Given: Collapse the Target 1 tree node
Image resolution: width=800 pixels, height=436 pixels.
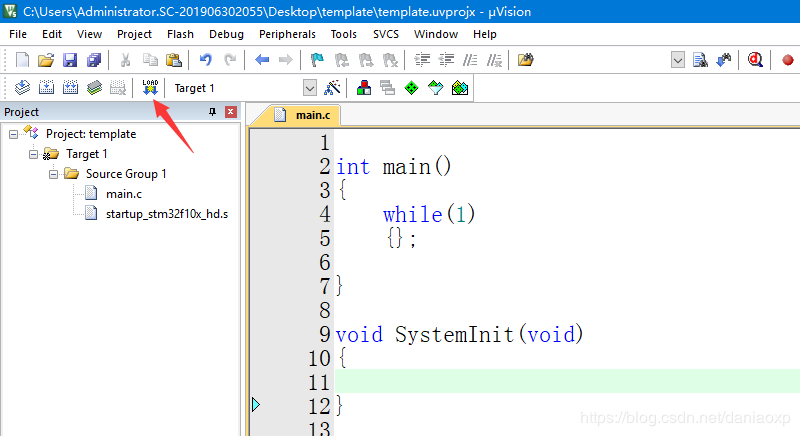Looking at the screenshot, I should pos(34,154).
